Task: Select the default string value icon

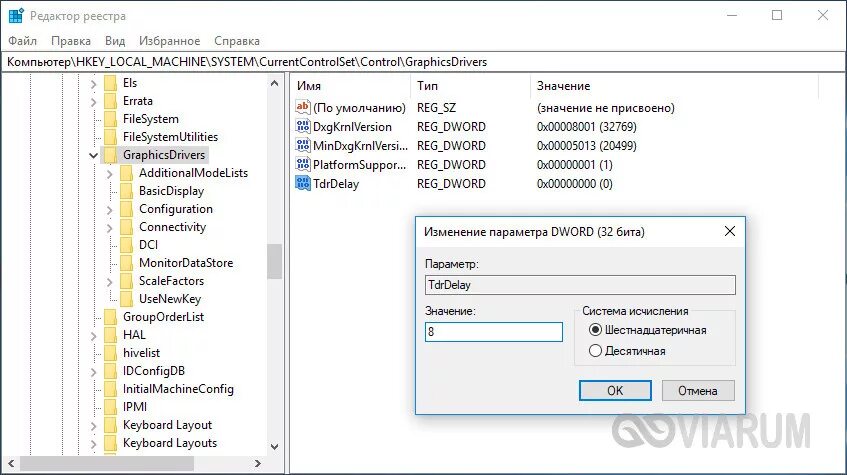Action: pos(302,107)
